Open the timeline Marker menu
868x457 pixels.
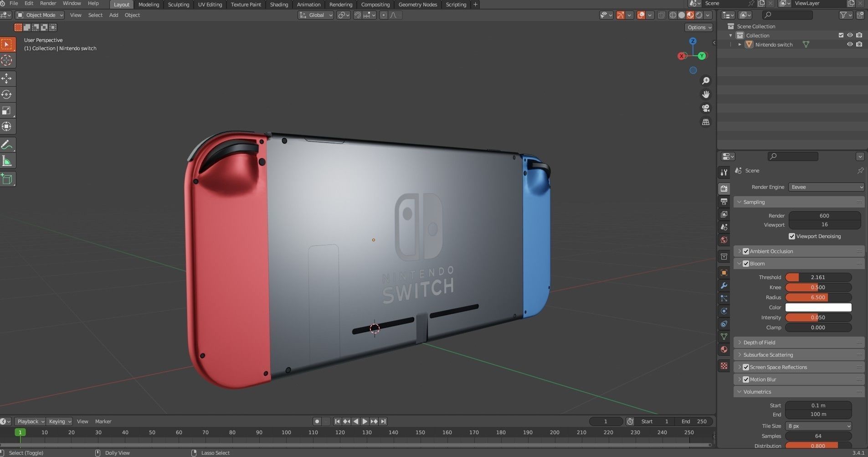point(103,421)
